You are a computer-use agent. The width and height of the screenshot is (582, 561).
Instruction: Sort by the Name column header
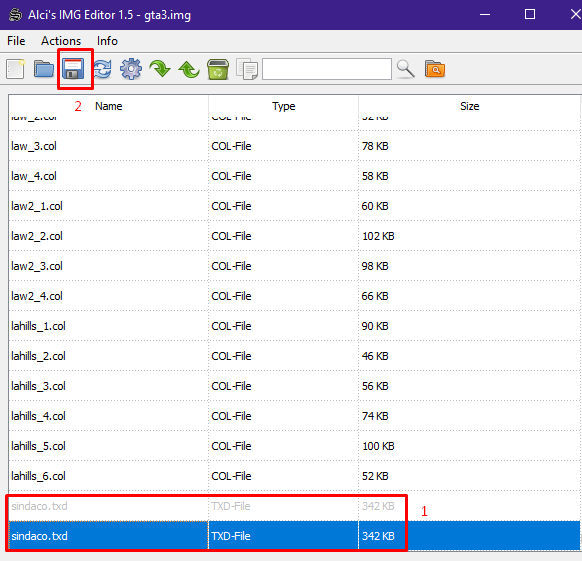108,106
